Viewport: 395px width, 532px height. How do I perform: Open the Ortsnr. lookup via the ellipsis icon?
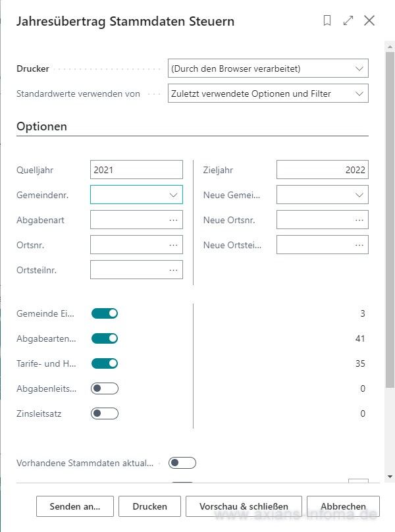(173, 245)
